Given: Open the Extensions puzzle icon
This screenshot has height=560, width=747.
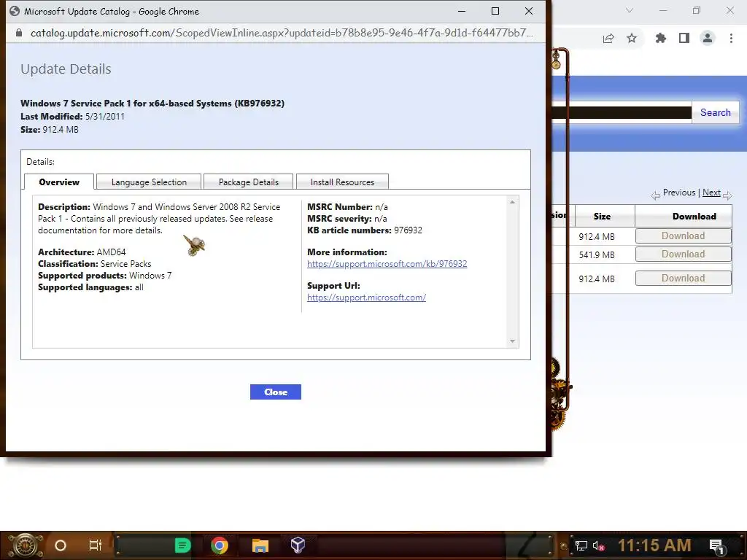Looking at the screenshot, I should pyautogui.click(x=661, y=38).
